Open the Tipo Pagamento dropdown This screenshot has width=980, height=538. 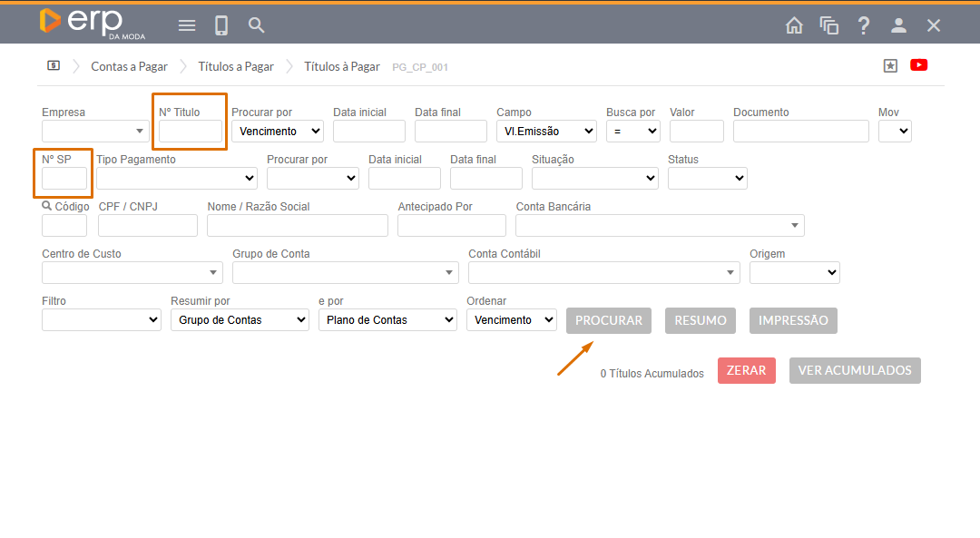(177, 179)
